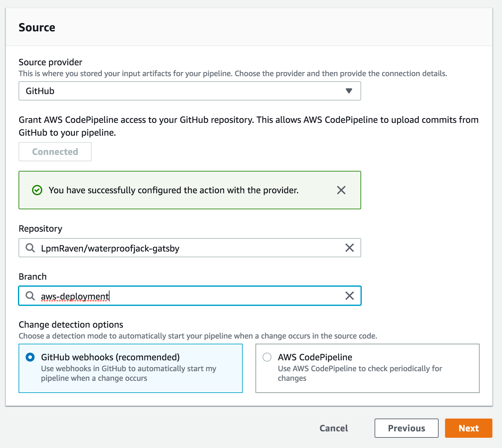Select AWS CodePipeline radio button

[x=267, y=357]
